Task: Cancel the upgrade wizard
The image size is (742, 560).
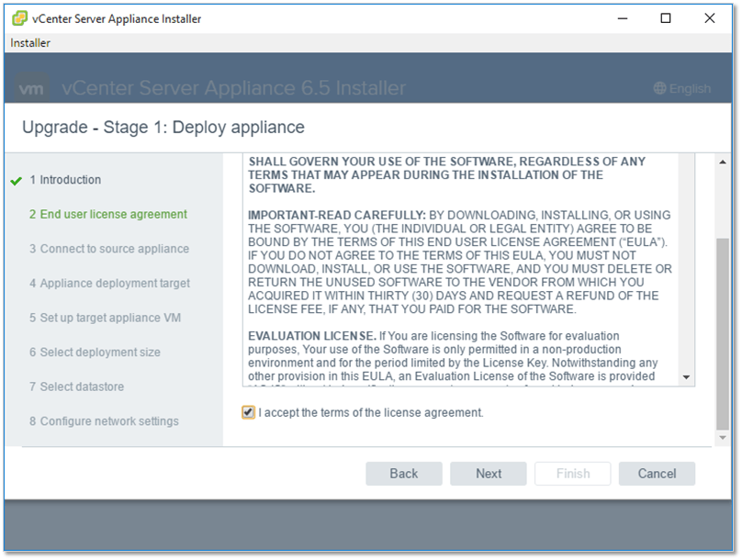Action: click(657, 474)
